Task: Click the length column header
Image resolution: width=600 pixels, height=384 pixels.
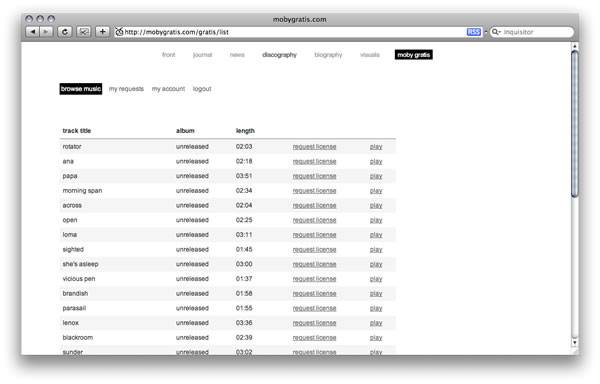Action: 245,131
